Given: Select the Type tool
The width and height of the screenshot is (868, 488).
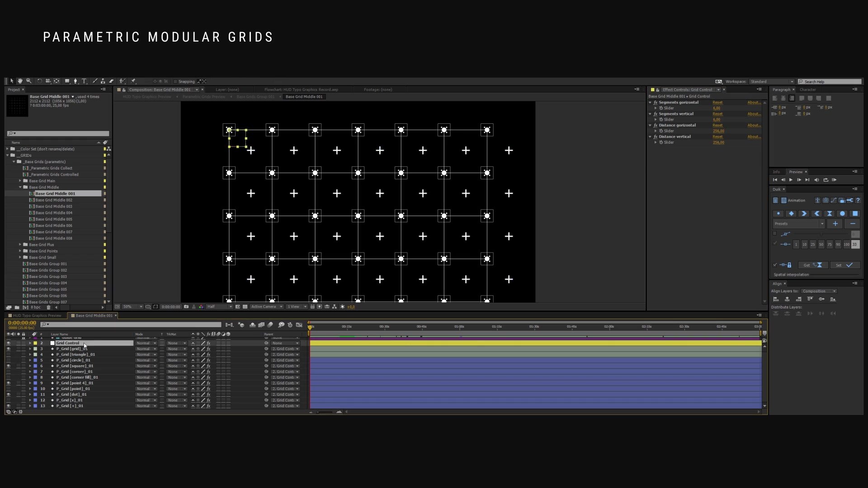Looking at the screenshot, I should pos(84,81).
